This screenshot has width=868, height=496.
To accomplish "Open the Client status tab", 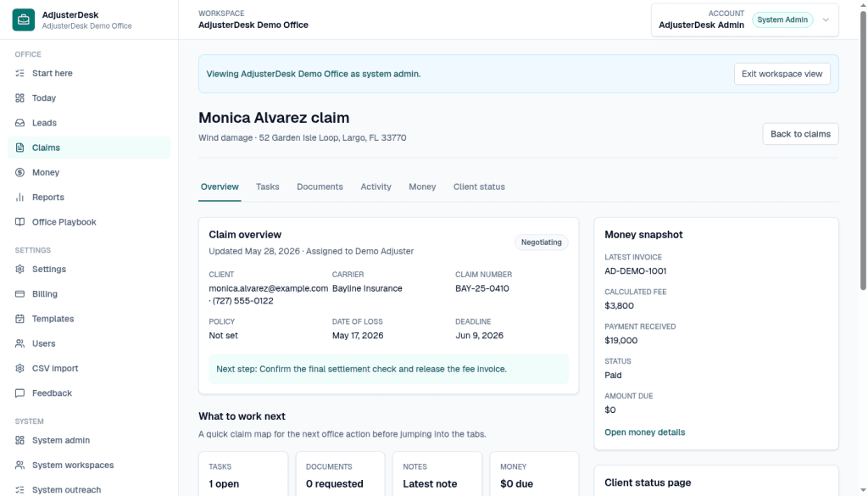I will point(480,187).
